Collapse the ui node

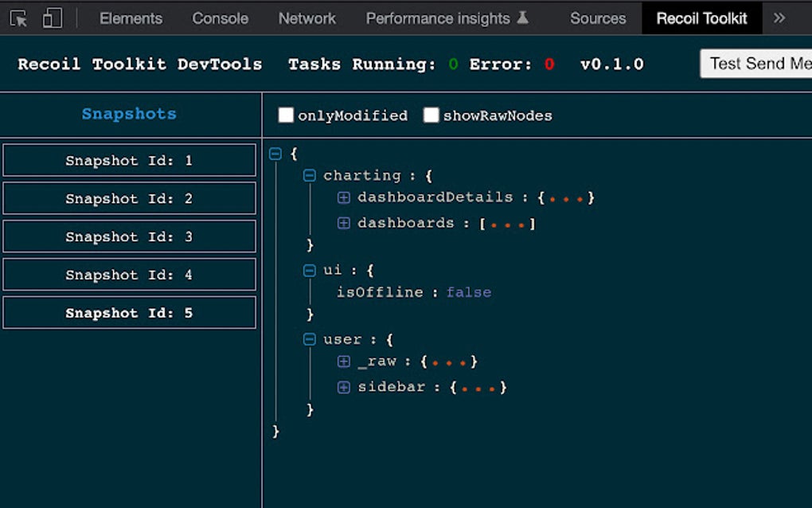coord(310,270)
